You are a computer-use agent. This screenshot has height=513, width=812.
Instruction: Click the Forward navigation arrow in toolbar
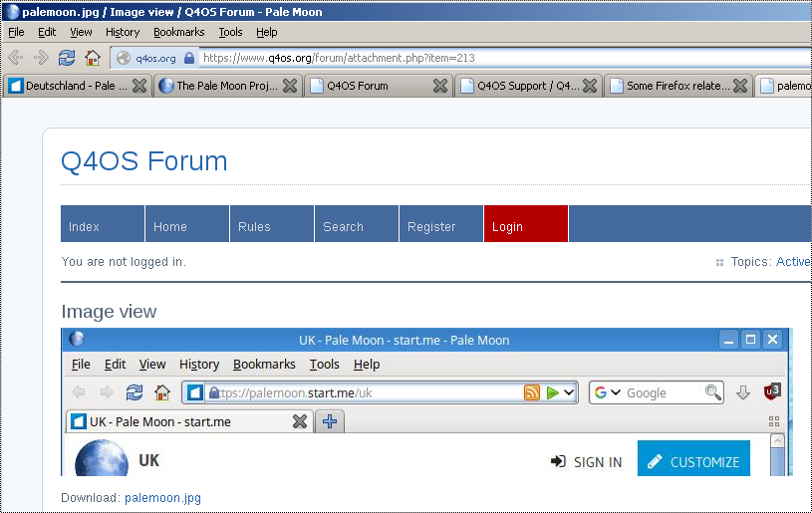coord(41,58)
